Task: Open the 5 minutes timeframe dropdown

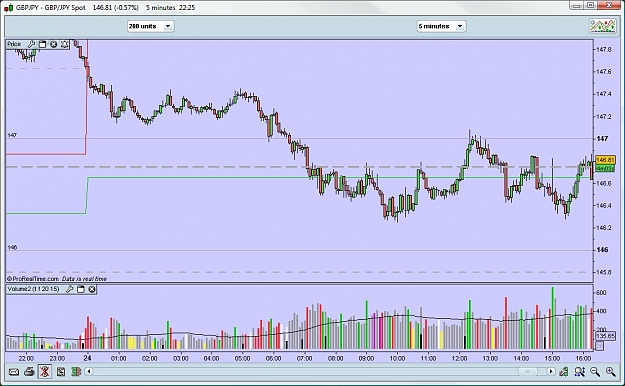Action: click(x=441, y=26)
